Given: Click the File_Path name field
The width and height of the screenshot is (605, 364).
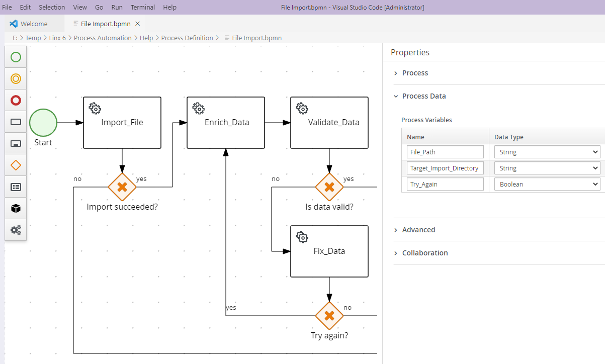Looking at the screenshot, I should tap(445, 152).
